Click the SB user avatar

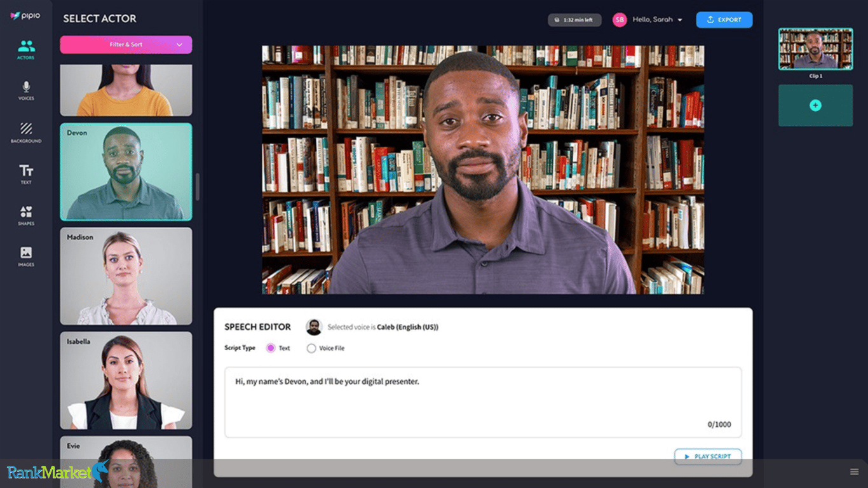[x=620, y=20]
